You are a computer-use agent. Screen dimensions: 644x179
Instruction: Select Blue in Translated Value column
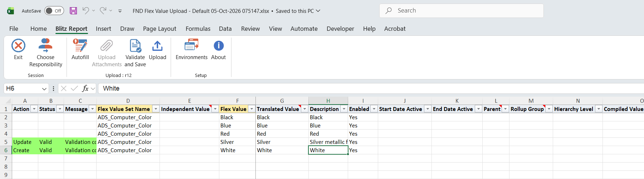pyautogui.click(x=282, y=126)
